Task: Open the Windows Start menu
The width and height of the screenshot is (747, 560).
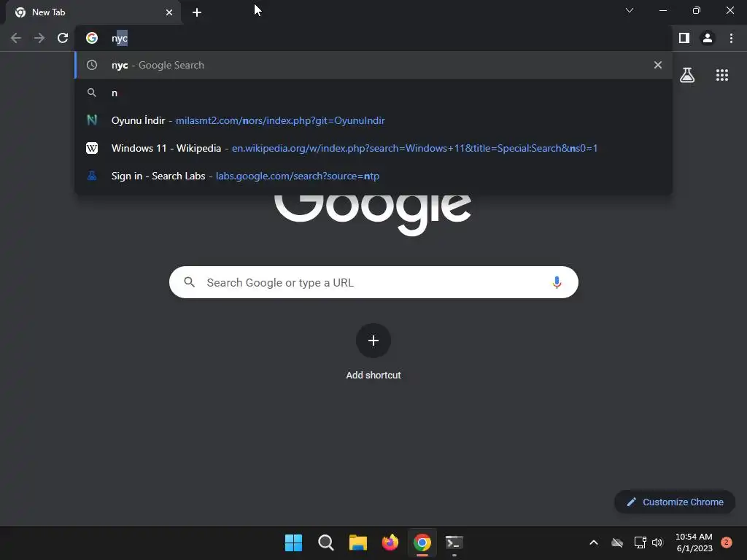Action: tap(293, 542)
